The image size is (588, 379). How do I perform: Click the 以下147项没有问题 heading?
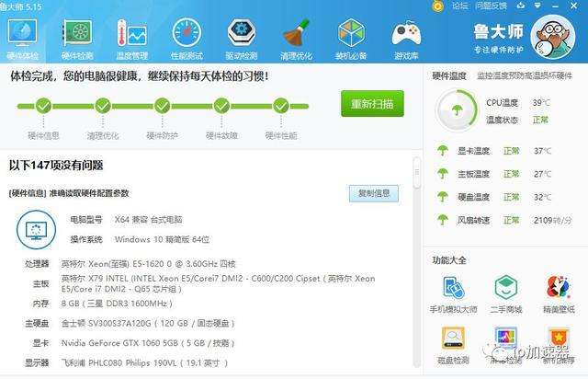click(x=56, y=166)
